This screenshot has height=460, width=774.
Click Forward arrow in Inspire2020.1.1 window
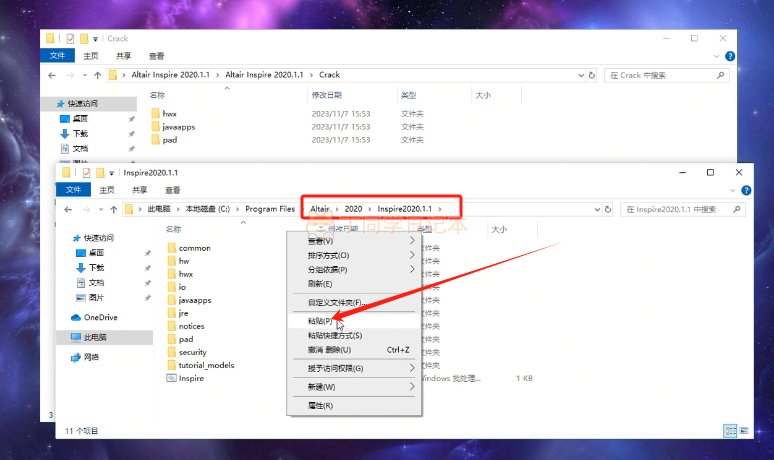pos(86,209)
